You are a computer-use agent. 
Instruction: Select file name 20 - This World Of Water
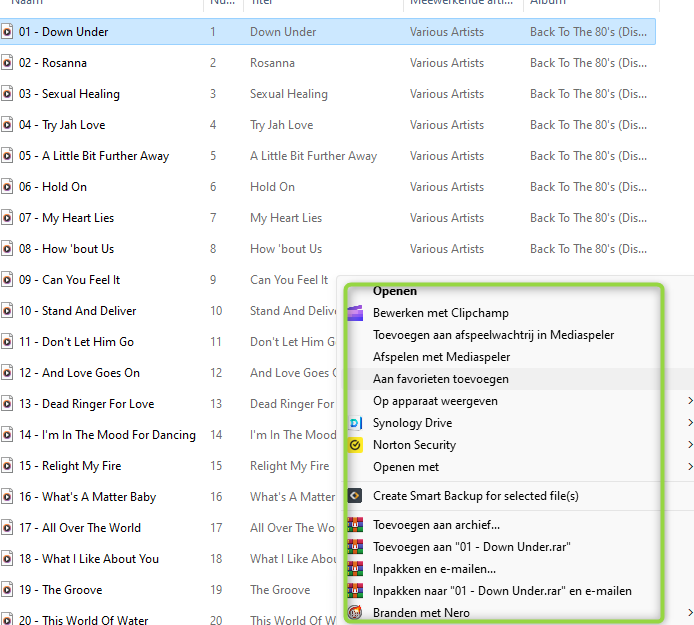tap(83, 620)
